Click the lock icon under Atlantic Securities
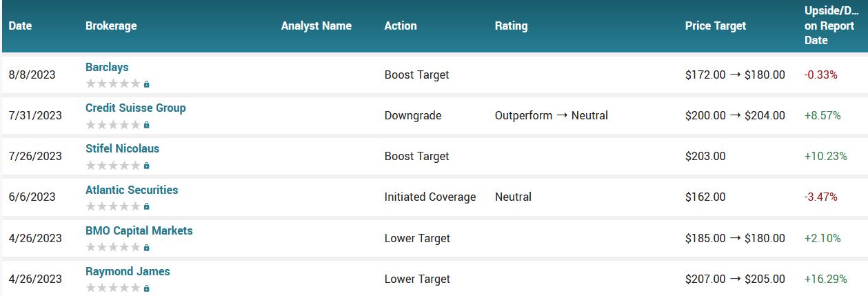 [x=147, y=206]
